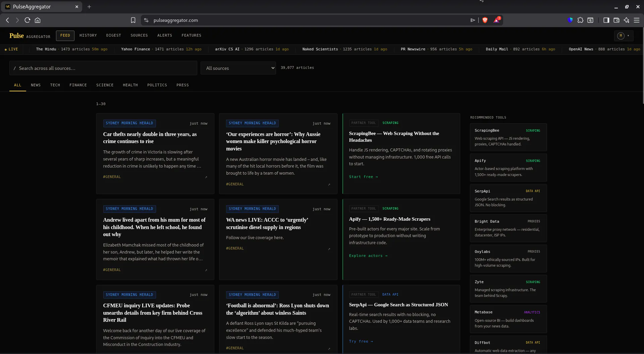Click Yahoo Finance in live ticker
The image size is (644, 354).
(x=136, y=49)
